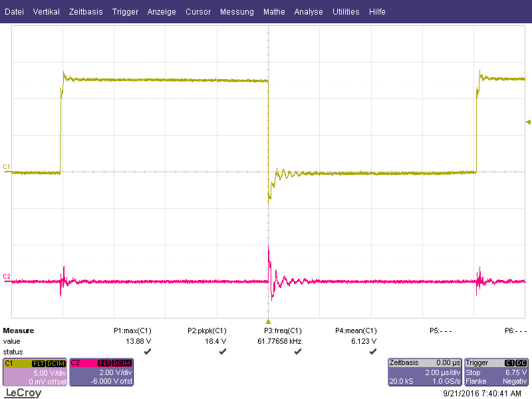Open the Zeitbasis descriptor box
Viewport: 532px width, 399px height.
click(425, 372)
